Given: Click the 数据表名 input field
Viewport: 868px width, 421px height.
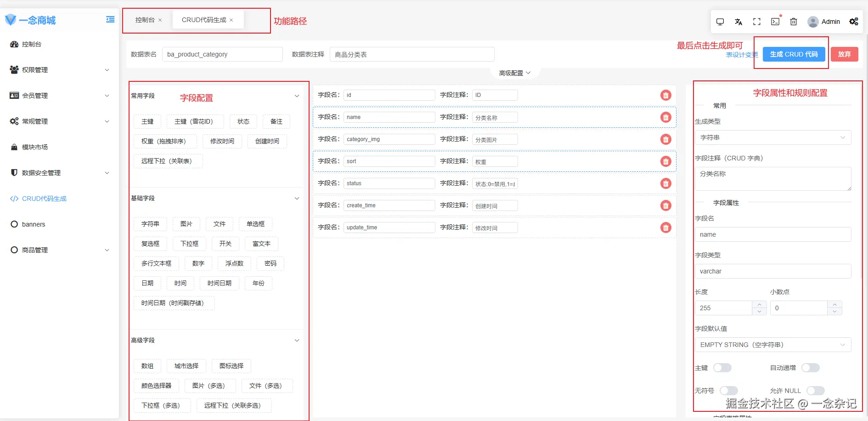Looking at the screenshot, I should [223, 54].
